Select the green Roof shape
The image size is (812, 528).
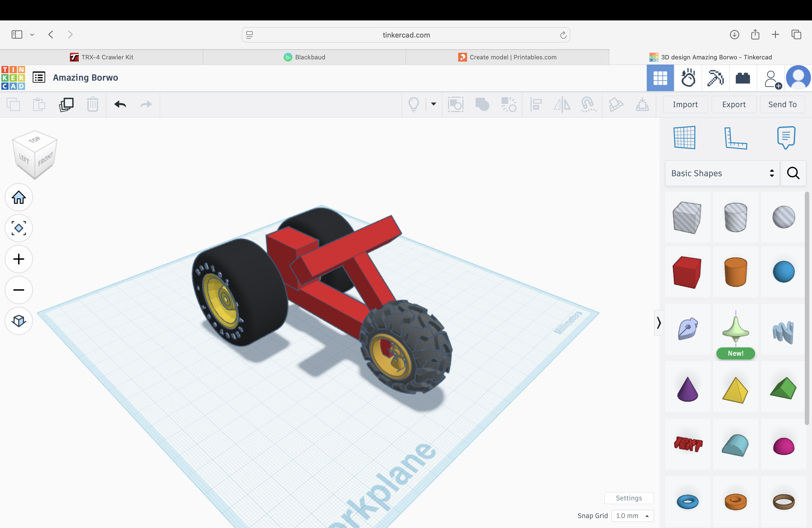tap(783, 387)
